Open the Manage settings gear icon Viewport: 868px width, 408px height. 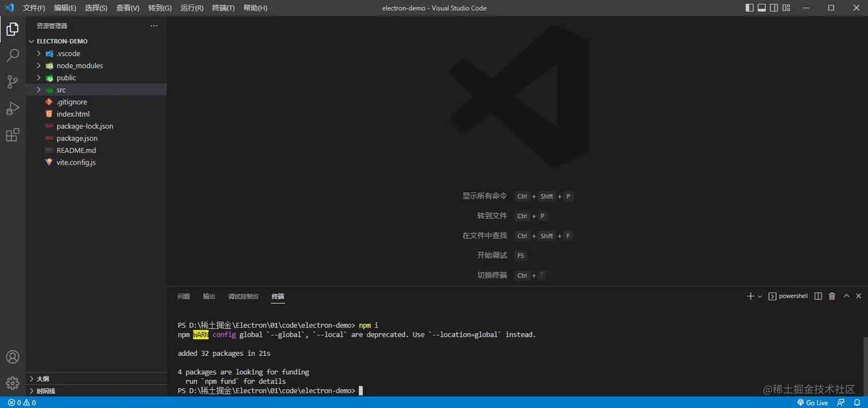pyautogui.click(x=13, y=383)
